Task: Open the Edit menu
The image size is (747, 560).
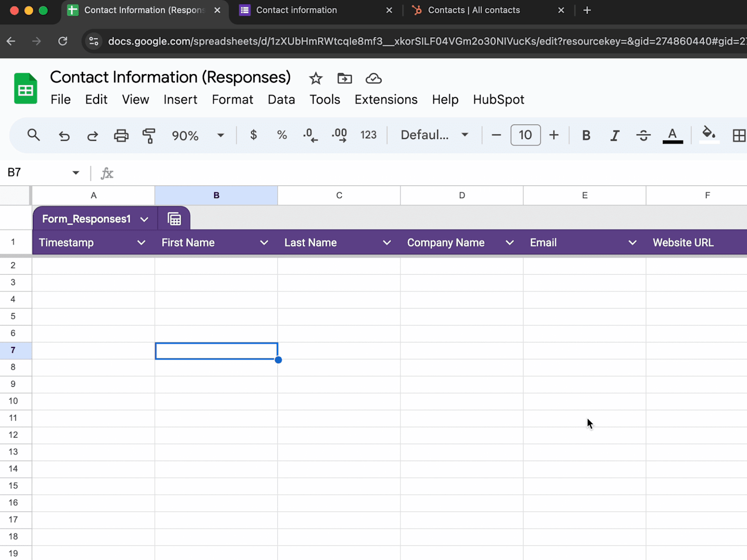Action: pos(96,100)
